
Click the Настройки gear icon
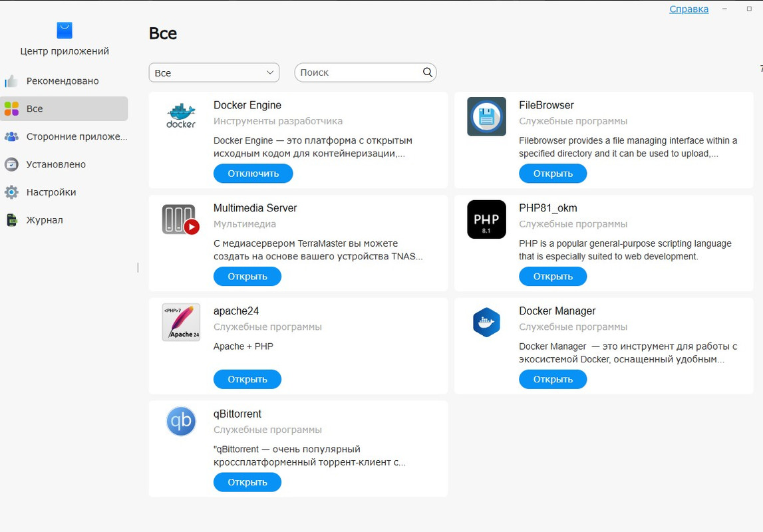[11, 192]
